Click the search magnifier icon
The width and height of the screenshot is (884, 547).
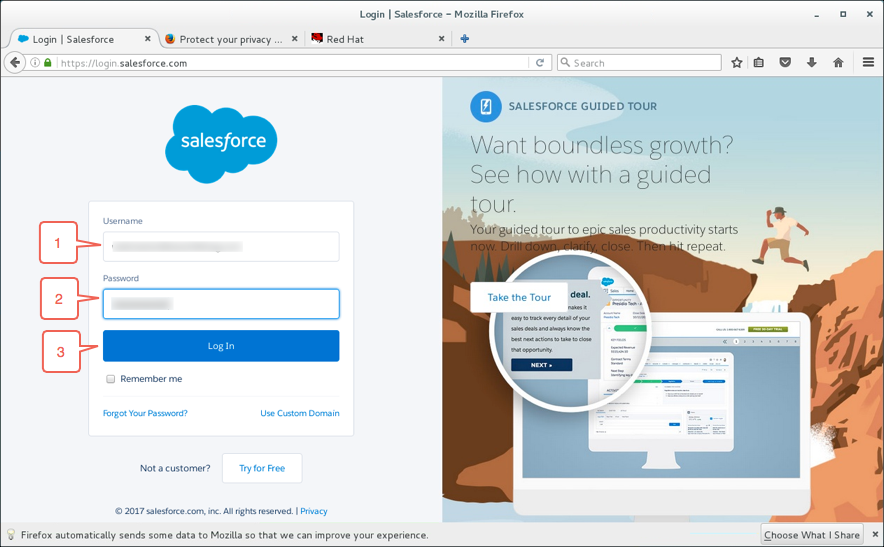(x=565, y=63)
